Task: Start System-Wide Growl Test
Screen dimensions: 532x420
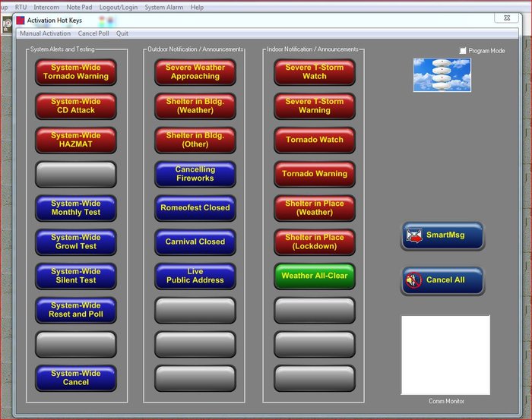Action: pos(76,242)
